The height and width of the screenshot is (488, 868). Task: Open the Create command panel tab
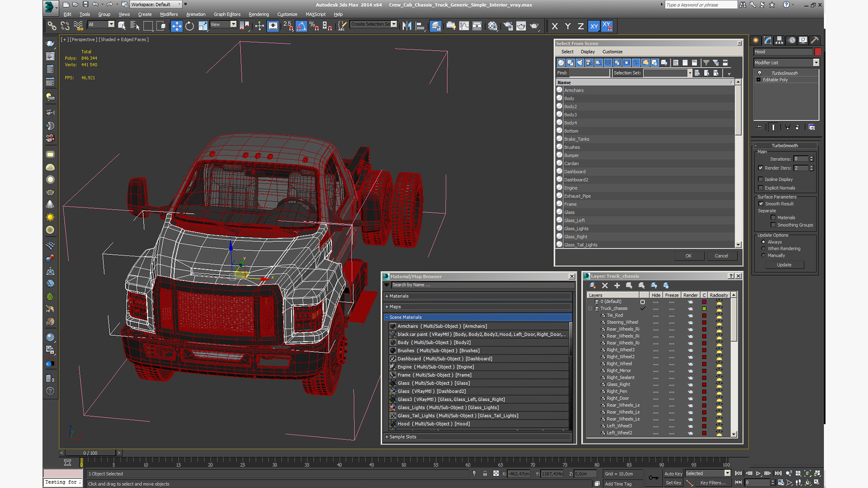[x=756, y=40]
